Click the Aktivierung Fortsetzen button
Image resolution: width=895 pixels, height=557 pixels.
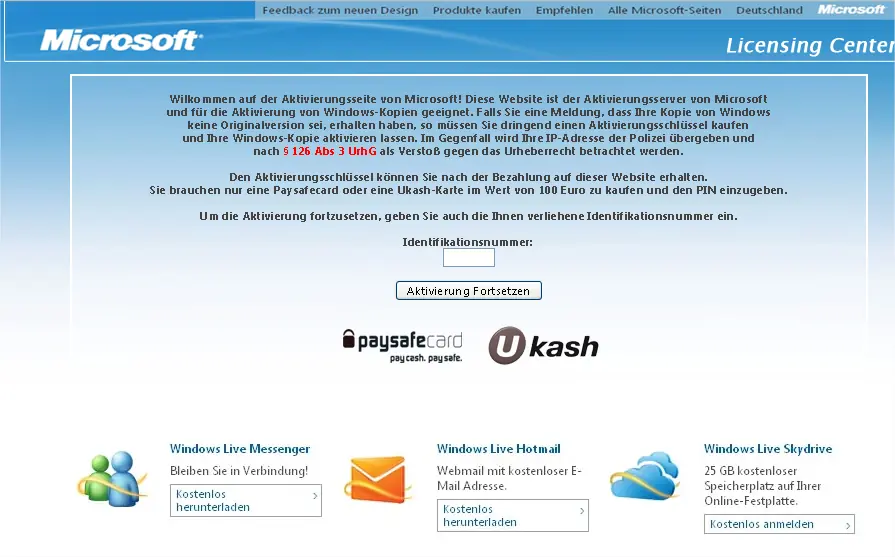pos(469,290)
